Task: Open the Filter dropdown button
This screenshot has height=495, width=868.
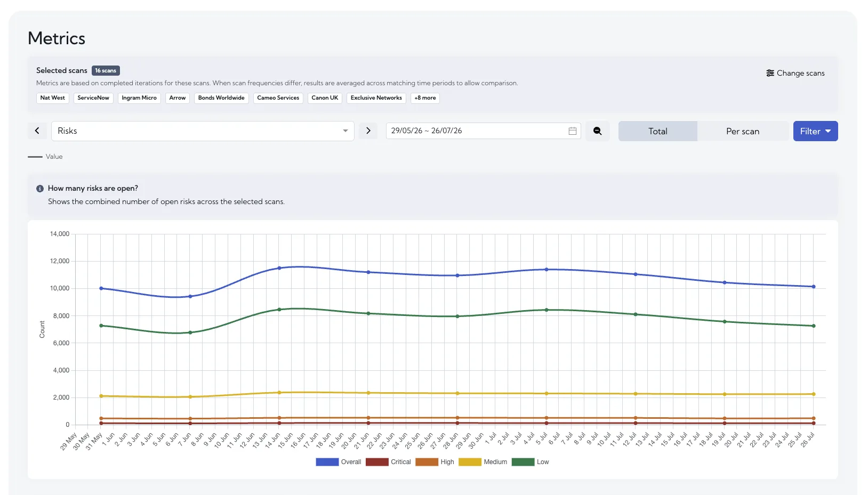Action: pos(815,131)
